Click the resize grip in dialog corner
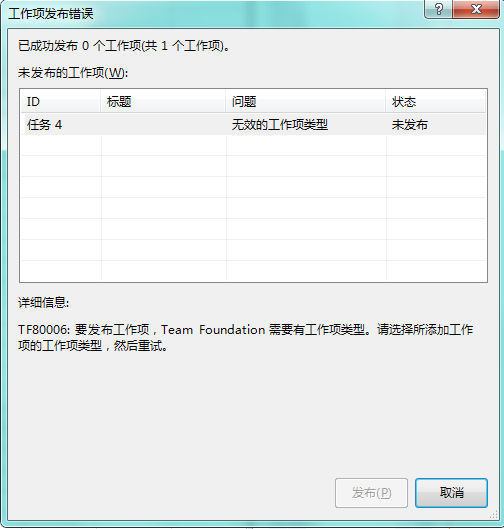The width and height of the screenshot is (504, 529). (x=494, y=514)
